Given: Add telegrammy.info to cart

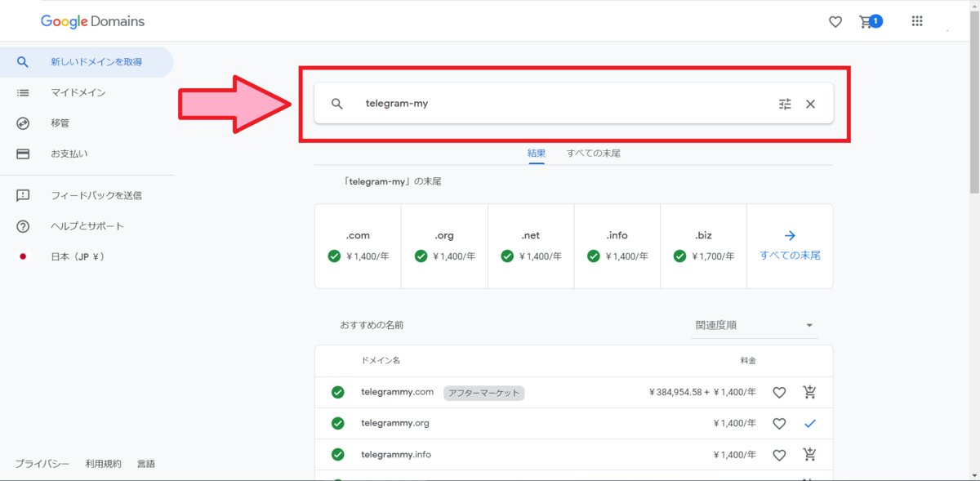Looking at the screenshot, I should pyautogui.click(x=809, y=454).
